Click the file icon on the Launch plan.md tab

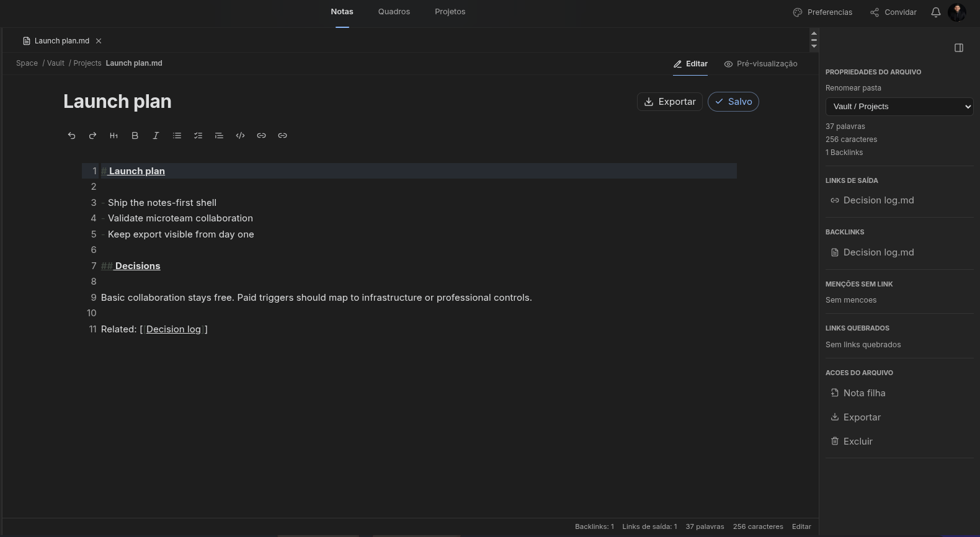(27, 41)
